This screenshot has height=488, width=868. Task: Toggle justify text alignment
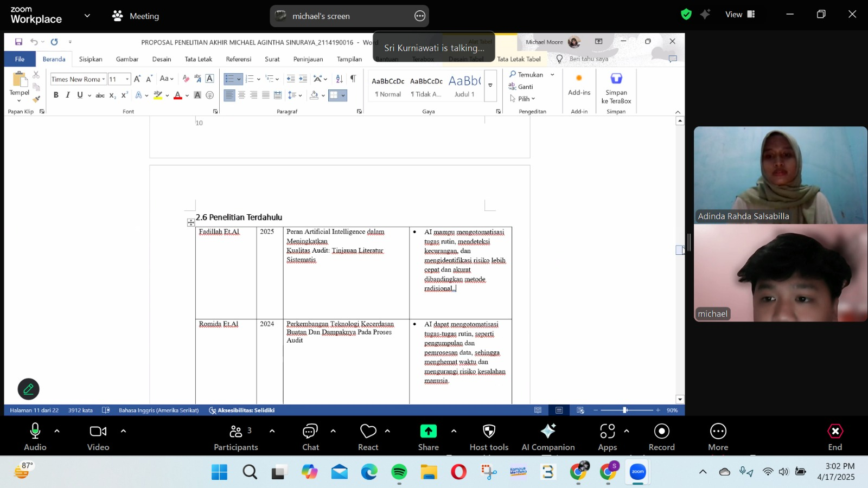point(266,95)
